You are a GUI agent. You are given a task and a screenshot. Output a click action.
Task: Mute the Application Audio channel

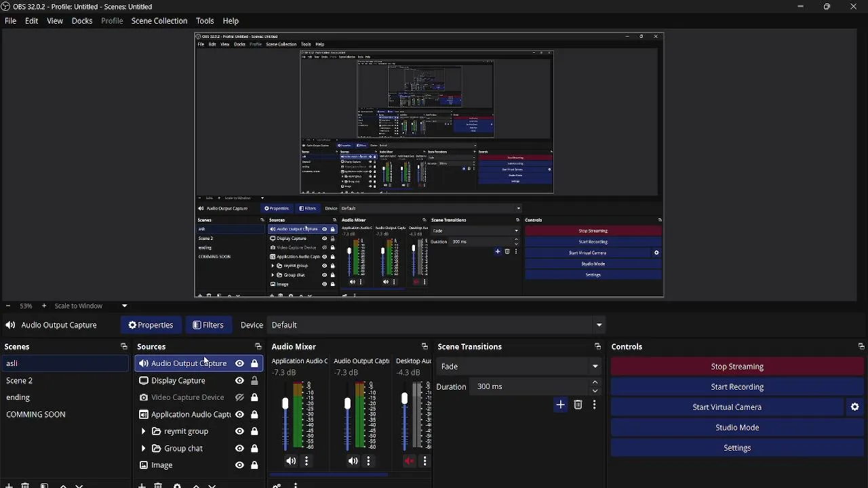click(x=291, y=461)
